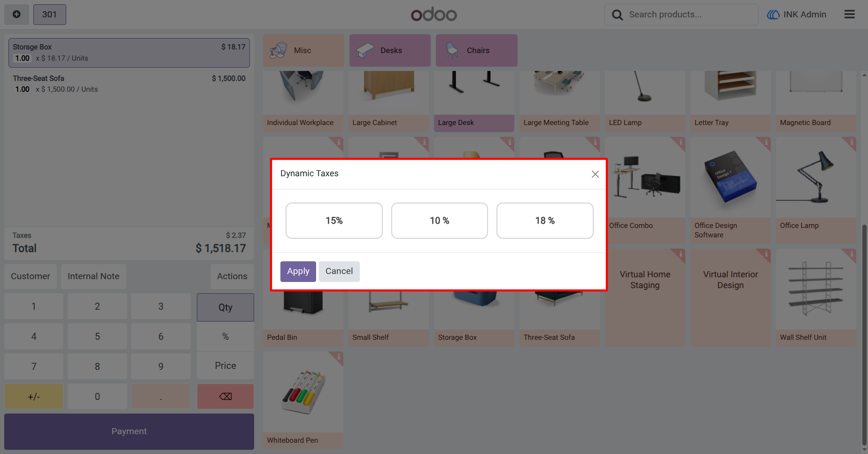
Task: Show info for Wall Shelf Unit
Action: [x=851, y=254]
